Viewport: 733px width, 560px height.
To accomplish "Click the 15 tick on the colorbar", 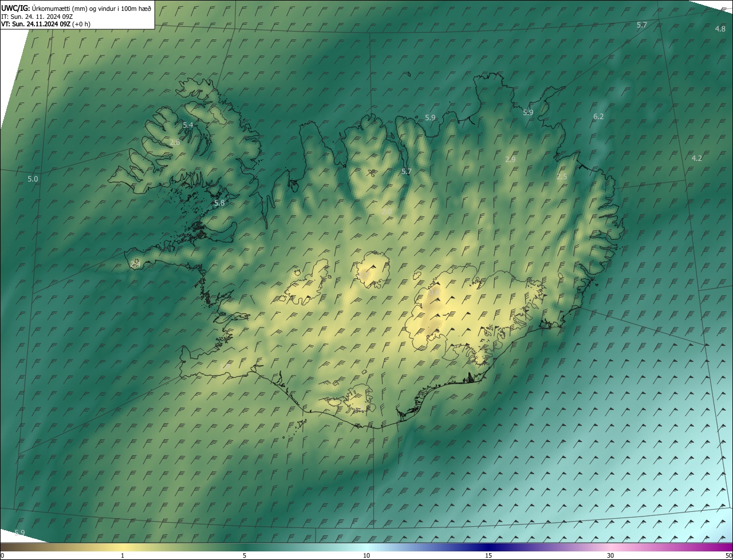I will tap(488, 555).
